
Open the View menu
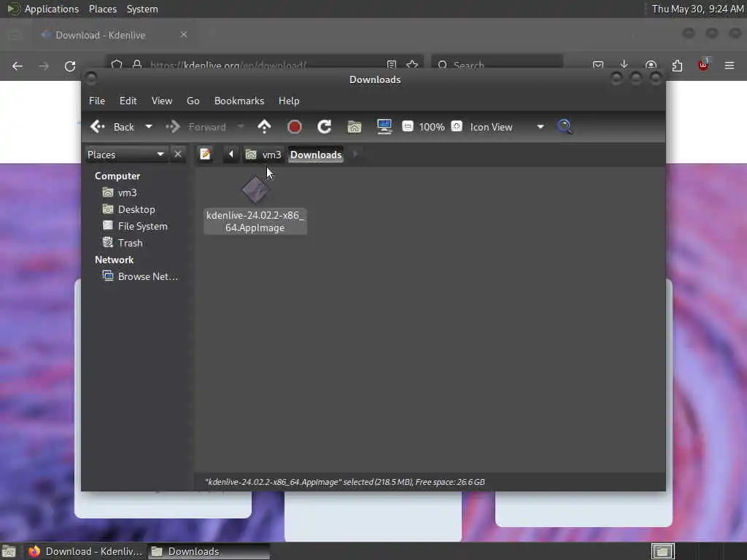point(162,101)
